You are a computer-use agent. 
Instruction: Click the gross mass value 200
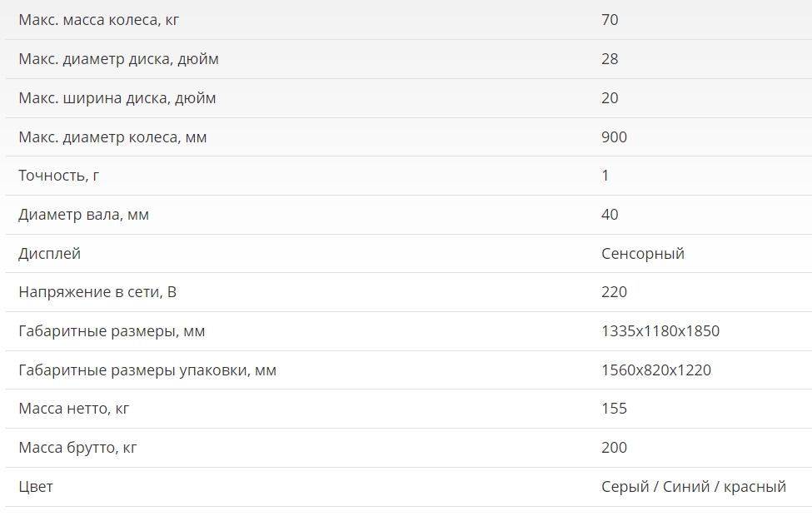click(614, 448)
